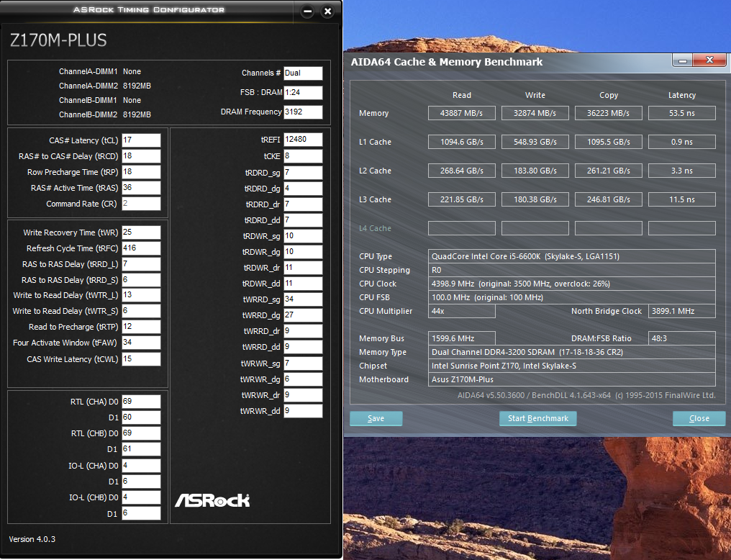Select the RAS# to CAS# Delay (tRCD) field

pos(141,155)
